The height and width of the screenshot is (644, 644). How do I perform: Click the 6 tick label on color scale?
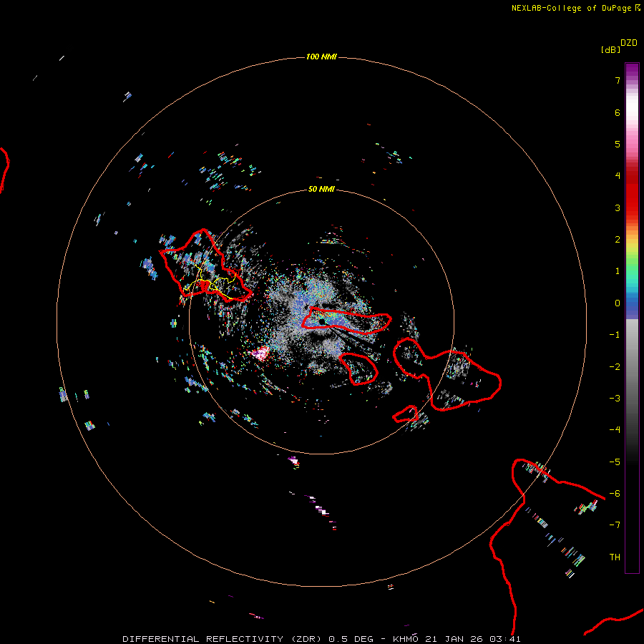click(x=618, y=112)
